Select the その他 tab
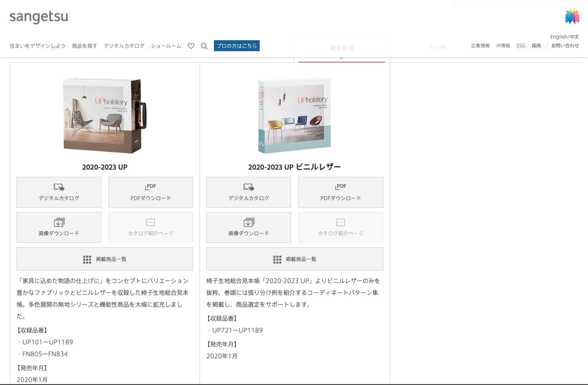588x385 pixels. [x=437, y=48]
